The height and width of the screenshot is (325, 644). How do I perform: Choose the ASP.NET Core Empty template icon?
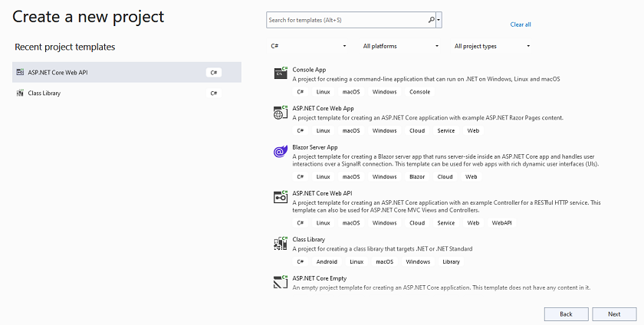coord(281,282)
